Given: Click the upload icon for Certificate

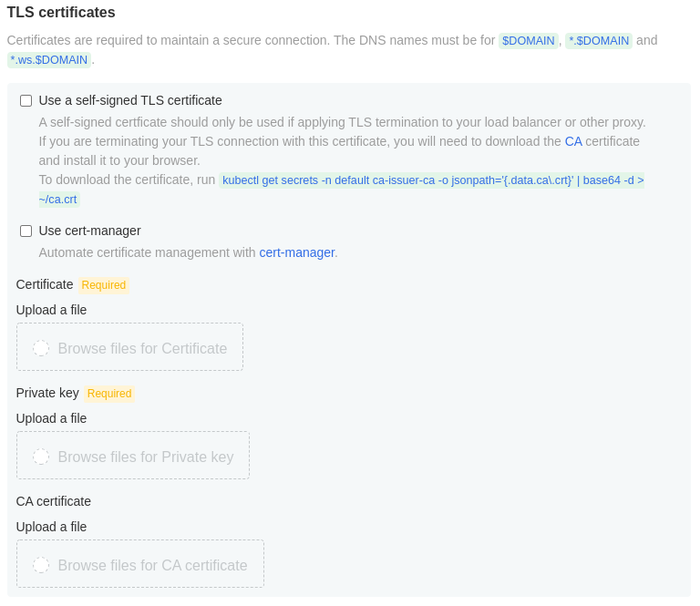Looking at the screenshot, I should coord(41,348).
